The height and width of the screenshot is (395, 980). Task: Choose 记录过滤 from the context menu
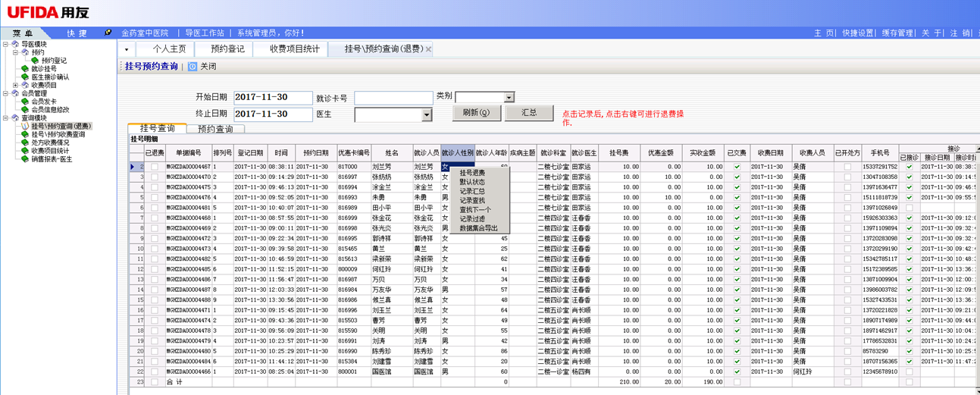click(x=472, y=218)
